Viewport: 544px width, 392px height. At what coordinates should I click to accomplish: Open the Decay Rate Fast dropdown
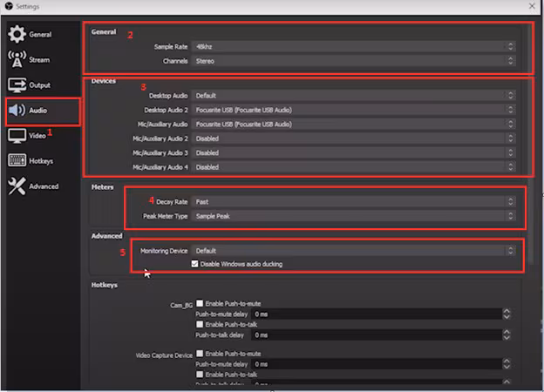(x=353, y=202)
